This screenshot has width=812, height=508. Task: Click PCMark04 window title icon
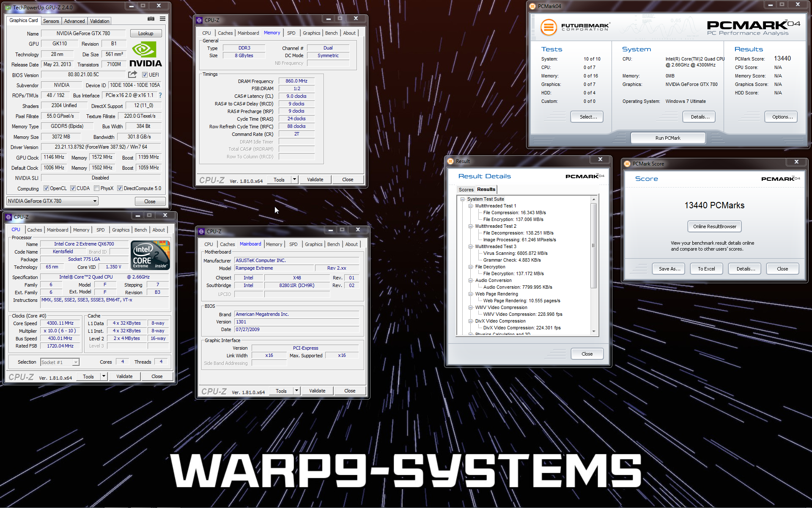coord(532,6)
